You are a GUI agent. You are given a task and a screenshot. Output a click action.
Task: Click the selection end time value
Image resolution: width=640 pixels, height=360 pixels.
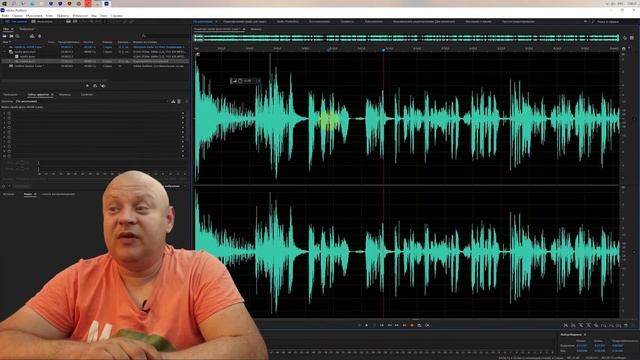(600, 346)
